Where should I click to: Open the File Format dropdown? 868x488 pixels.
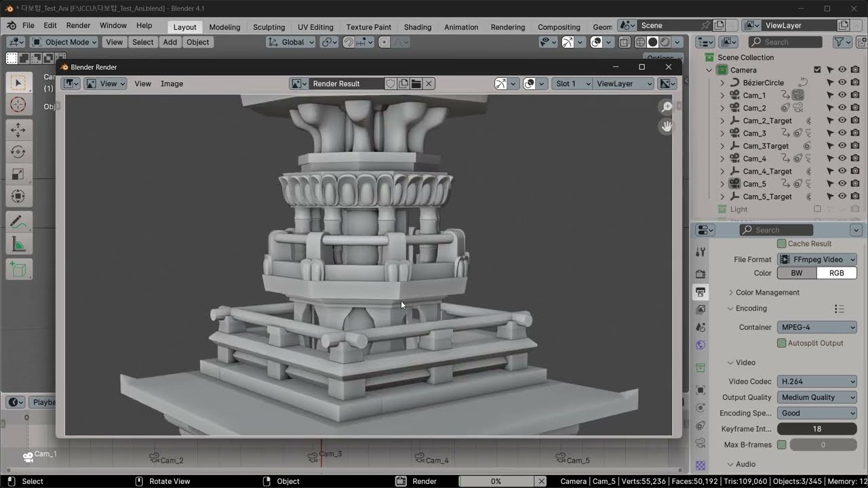[816, 260]
